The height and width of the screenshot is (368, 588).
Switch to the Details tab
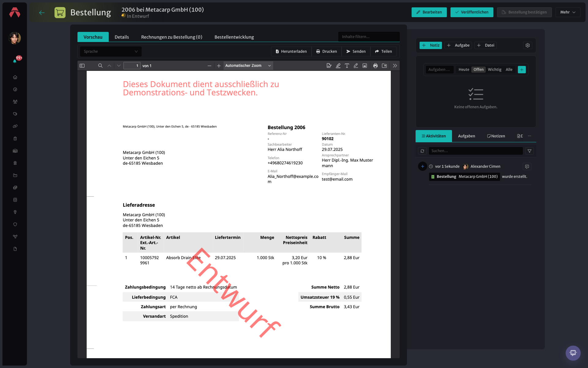click(122, 37)
